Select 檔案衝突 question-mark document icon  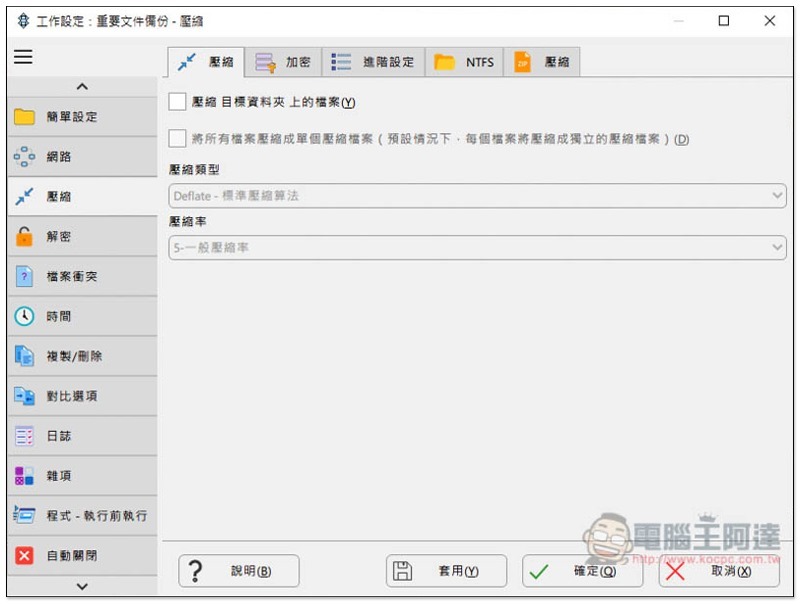coord(24,276)
